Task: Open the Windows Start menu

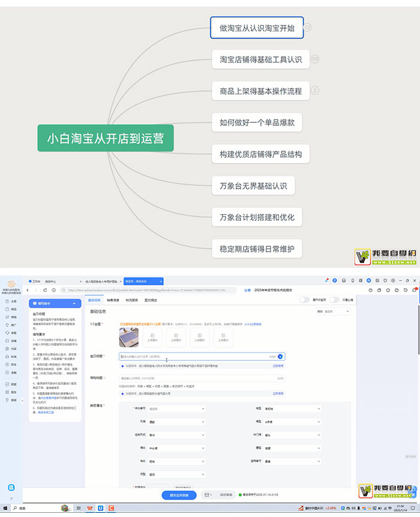Action: pos(5,508)
